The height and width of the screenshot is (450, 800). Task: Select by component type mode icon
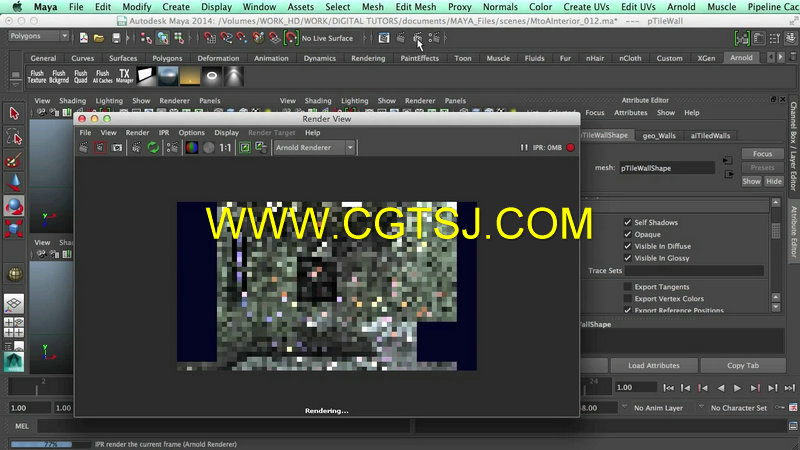click(x=179, y=38)
